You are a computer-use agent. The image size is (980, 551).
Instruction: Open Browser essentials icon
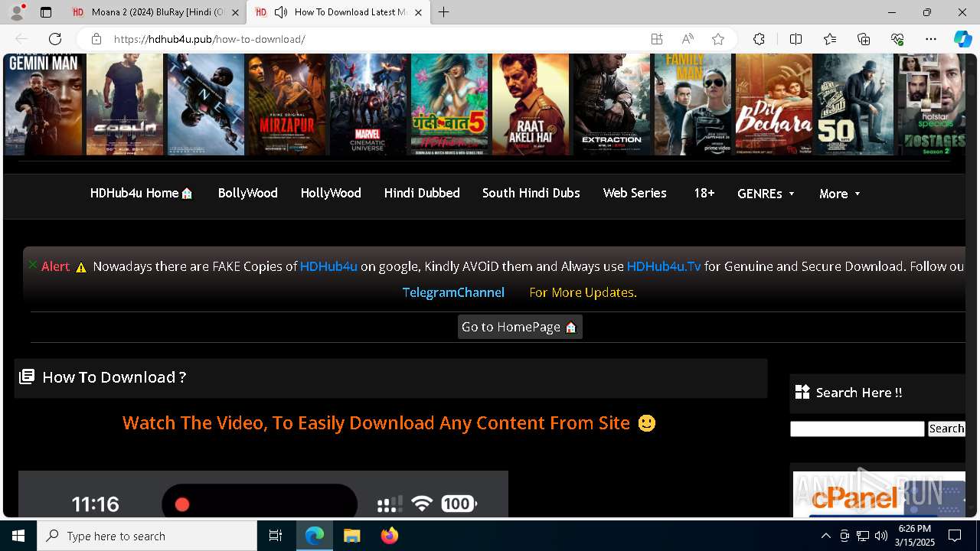[897, 39]
